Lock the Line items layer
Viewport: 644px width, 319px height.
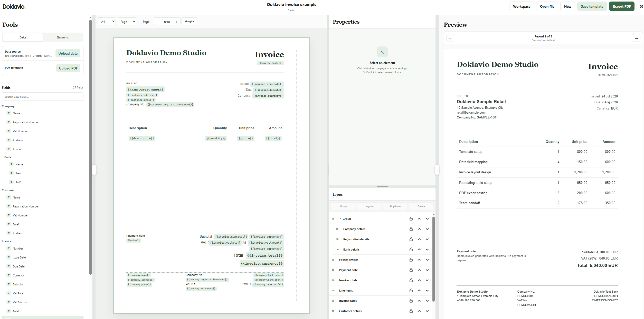[x=411, y=291]
